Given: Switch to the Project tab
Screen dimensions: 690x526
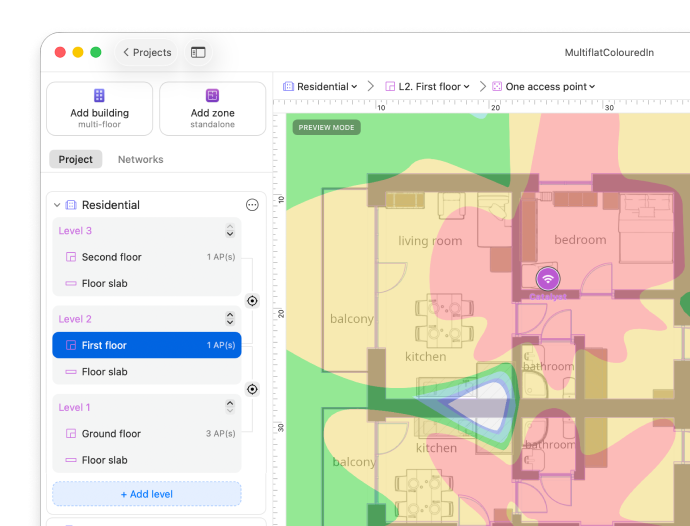Looking at the screenshot, I should click(x=76, y=159).
